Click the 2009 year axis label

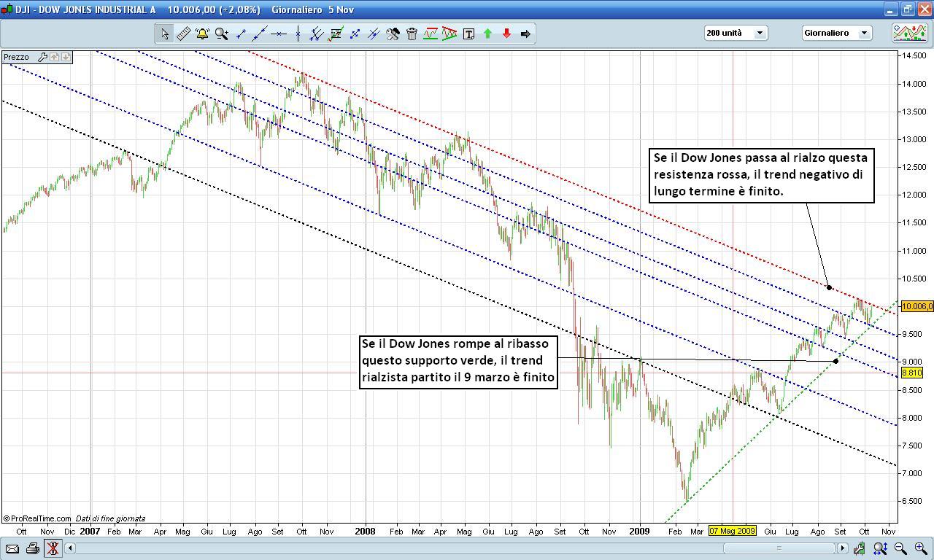click(x=639, y=531)
